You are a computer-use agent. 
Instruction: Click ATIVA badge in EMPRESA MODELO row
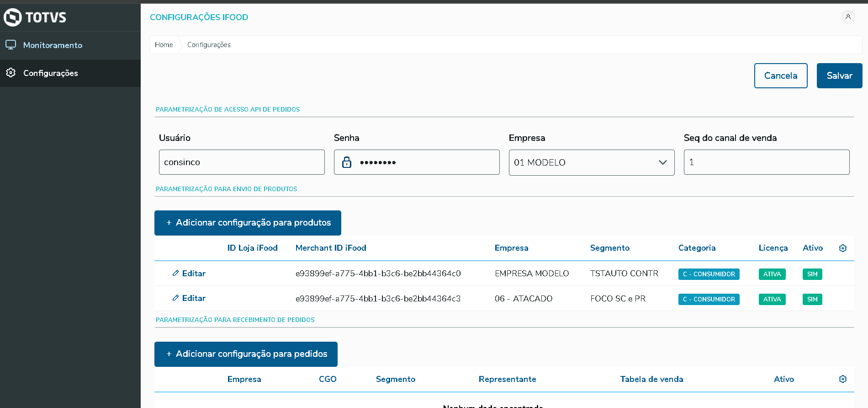click(x=772, y=274)
